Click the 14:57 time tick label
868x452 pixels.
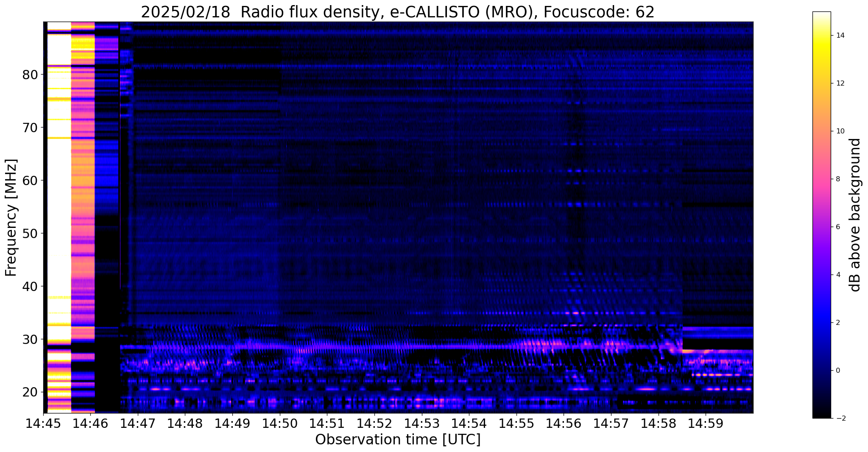(611, 423)
